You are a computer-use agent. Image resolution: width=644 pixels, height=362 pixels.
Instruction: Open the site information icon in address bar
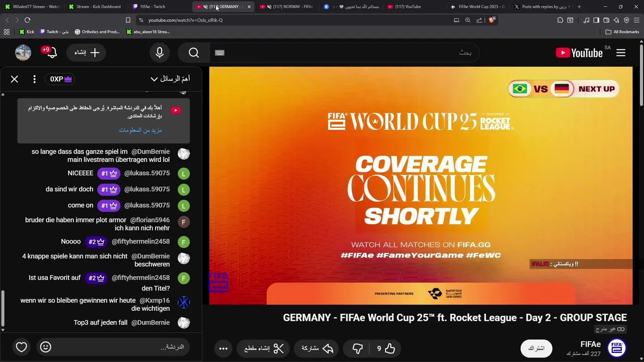coord(141,20)
